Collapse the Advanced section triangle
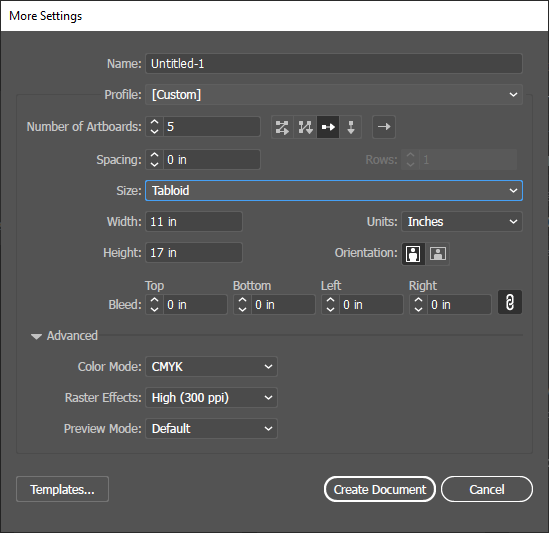 (36, 336)
